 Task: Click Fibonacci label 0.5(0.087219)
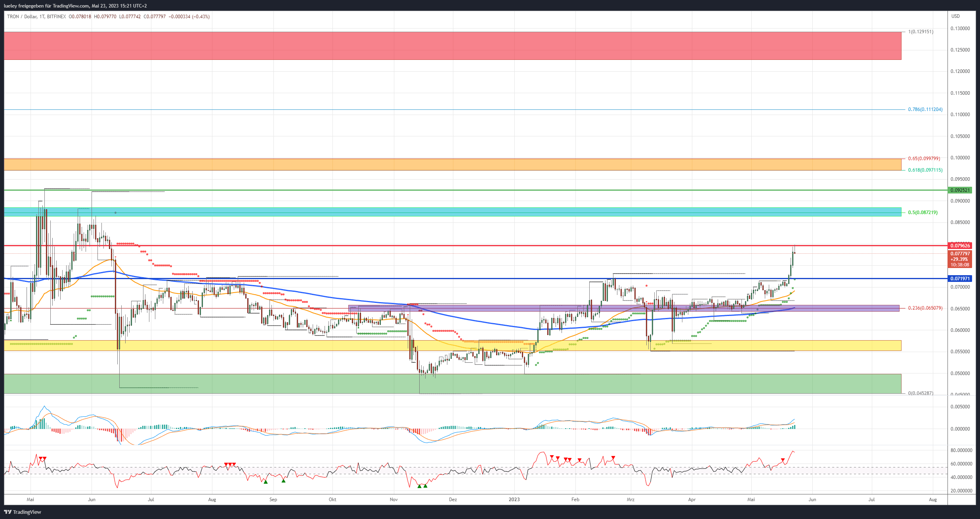point(923,213)
